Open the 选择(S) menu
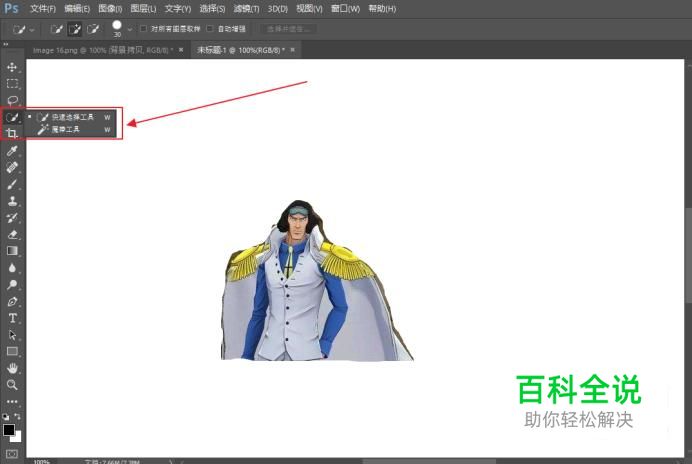 click(212, 9)
